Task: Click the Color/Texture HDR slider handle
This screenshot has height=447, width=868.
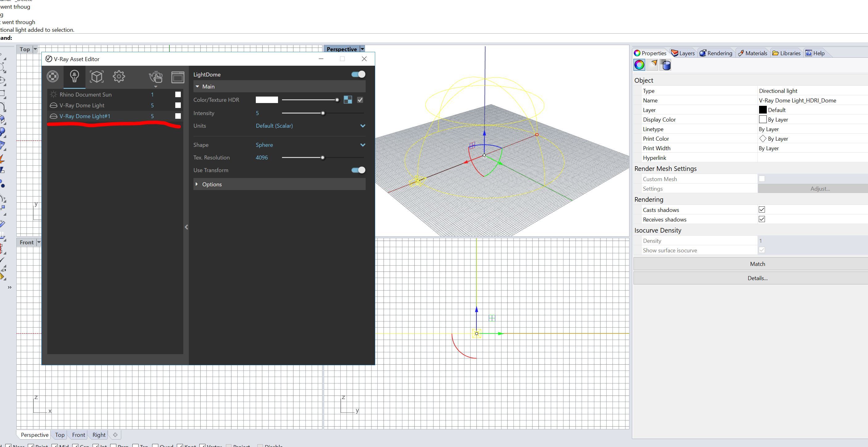Action: tap(337, 100)
